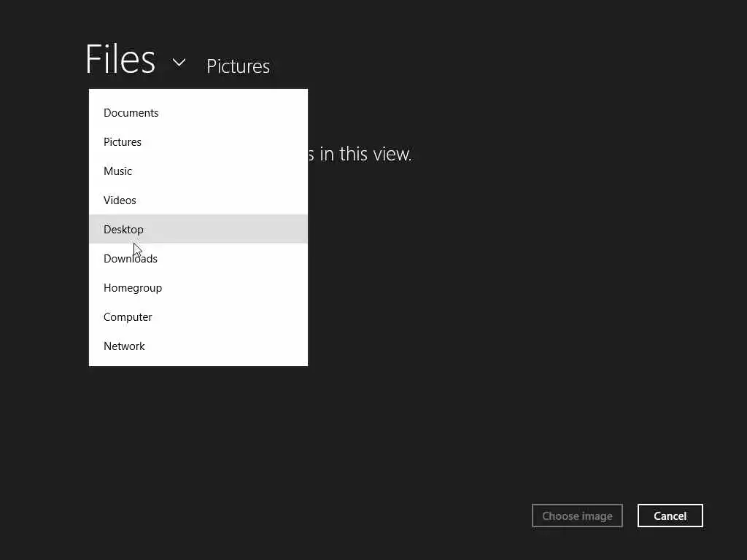Open Downloads from the list
The image size is (747, 560).
[131, 259]
